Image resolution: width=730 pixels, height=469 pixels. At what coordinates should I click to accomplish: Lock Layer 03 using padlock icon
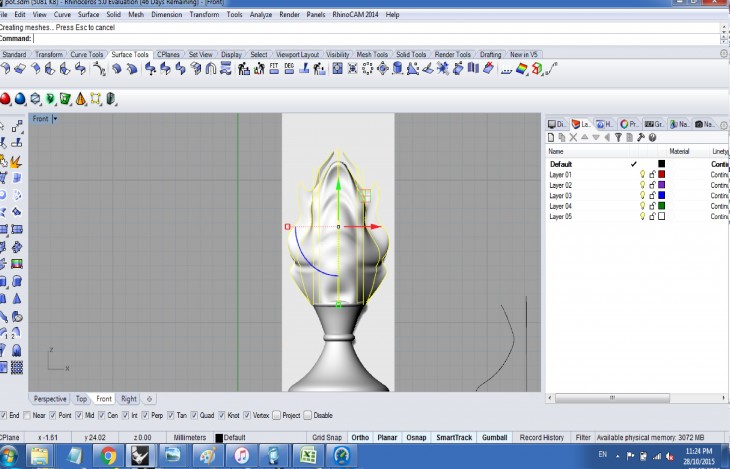652,196
